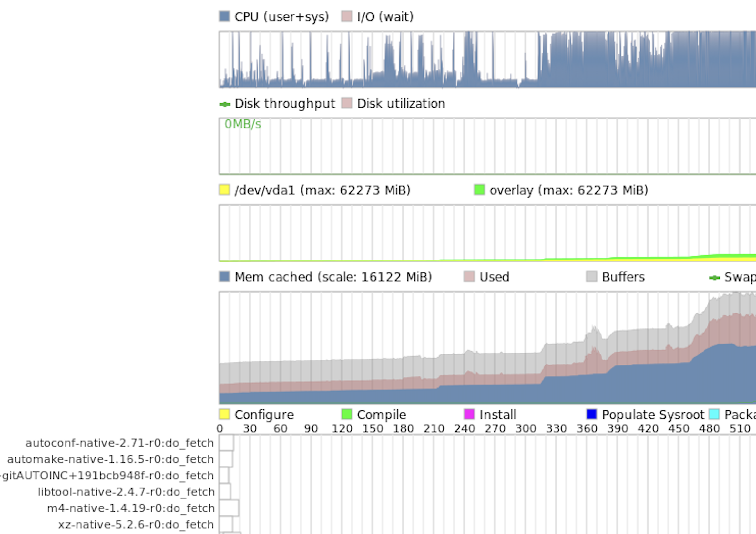Click the Used memory legend swatch
Screen dimensions: 756x534
[x=469, y=276]
